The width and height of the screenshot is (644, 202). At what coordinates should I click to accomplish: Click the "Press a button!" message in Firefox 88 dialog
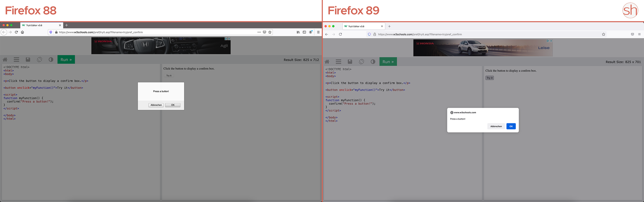(x=161, y=91)
